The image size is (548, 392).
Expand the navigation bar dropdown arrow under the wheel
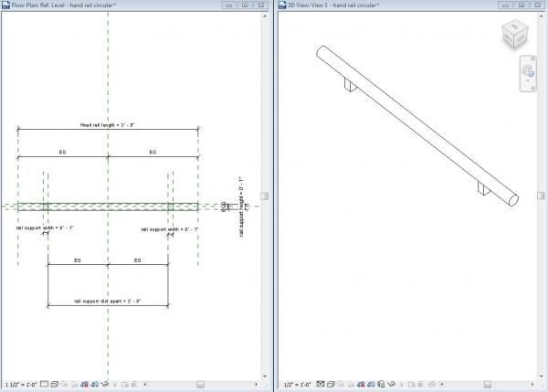[x=528, y=81]
